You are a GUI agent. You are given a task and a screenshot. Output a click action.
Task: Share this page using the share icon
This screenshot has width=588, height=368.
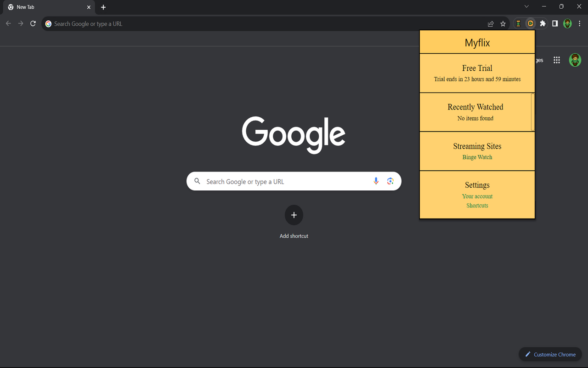(x=491, y=23)
